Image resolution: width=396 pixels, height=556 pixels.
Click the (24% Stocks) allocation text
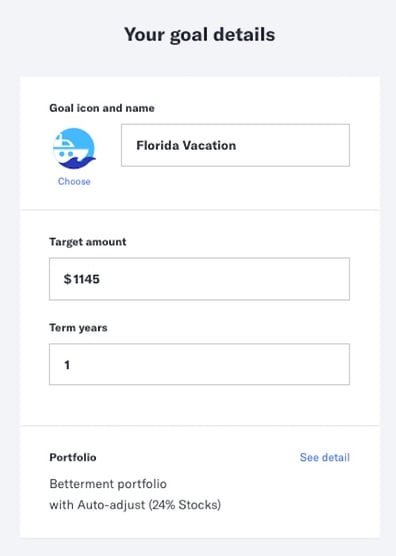click(185, 505)
